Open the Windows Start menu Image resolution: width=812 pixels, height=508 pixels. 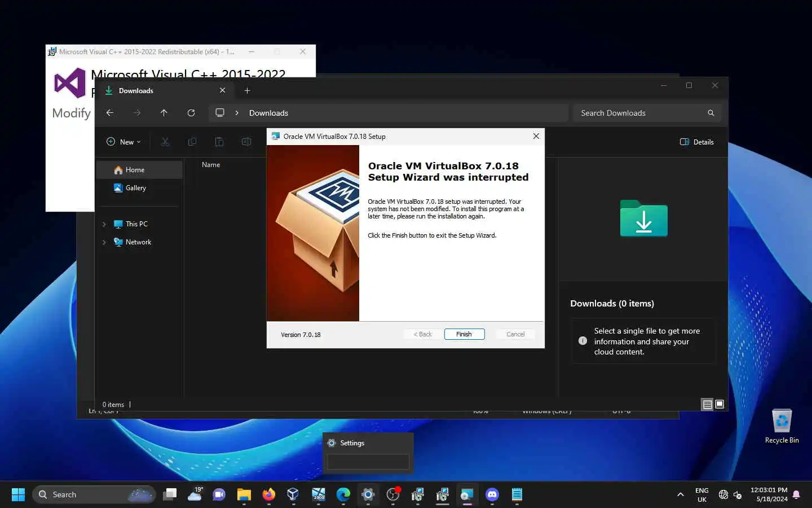point(18,494)
